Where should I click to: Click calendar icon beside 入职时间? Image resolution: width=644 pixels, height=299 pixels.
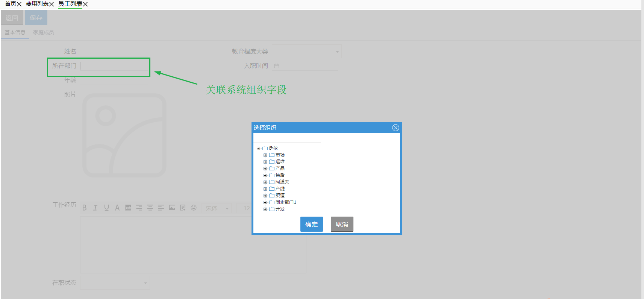pos(277,66)
